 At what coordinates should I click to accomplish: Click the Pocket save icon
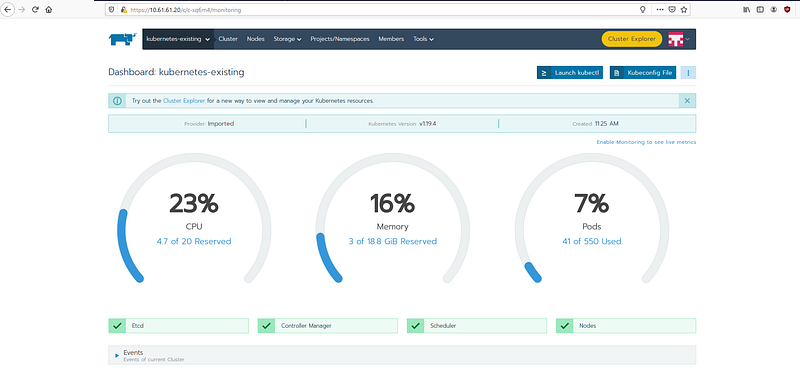click(672, 9)
